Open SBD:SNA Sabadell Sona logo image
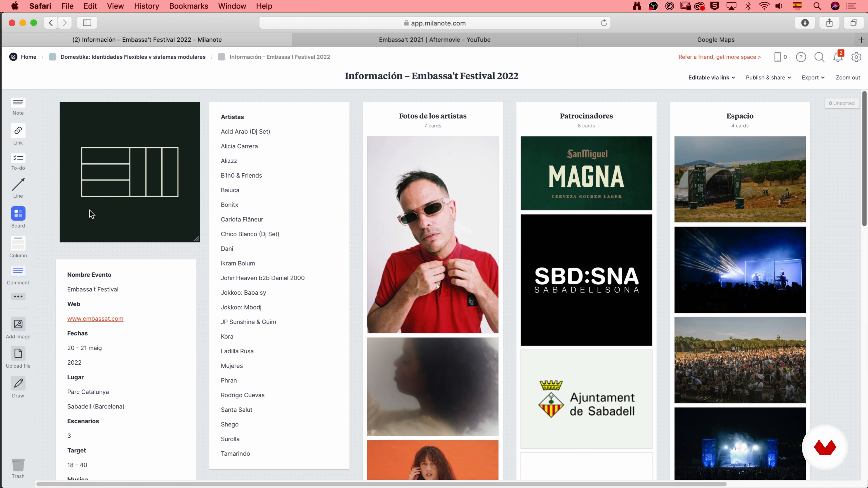 pyautogui.click(x=586, y=280)
